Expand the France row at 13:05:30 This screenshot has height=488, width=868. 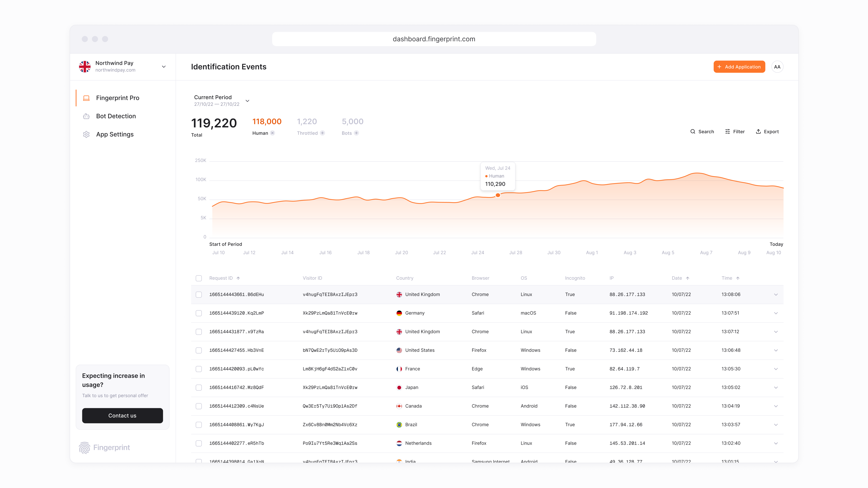[776, 369]
